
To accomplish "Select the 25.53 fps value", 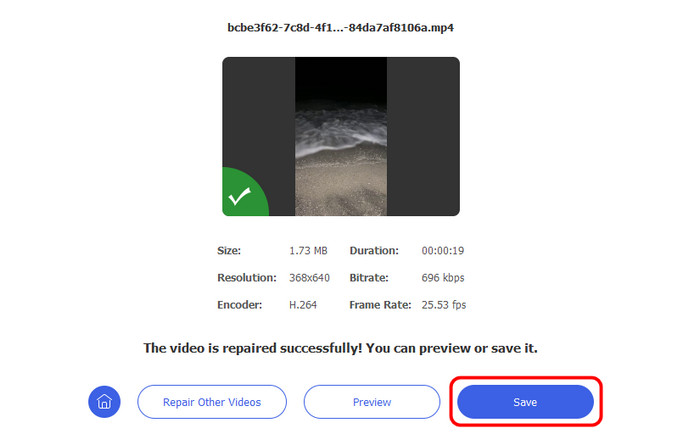I will coord(444,305).
